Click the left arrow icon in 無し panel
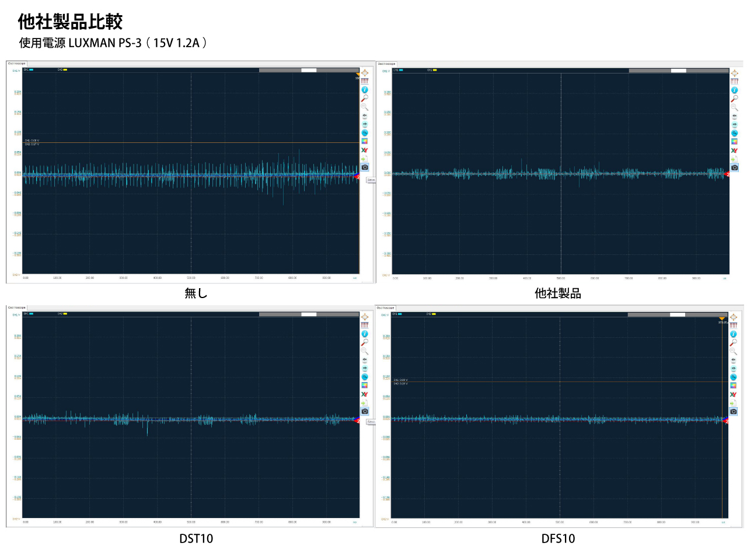747x560 pixels. [365, 116]
